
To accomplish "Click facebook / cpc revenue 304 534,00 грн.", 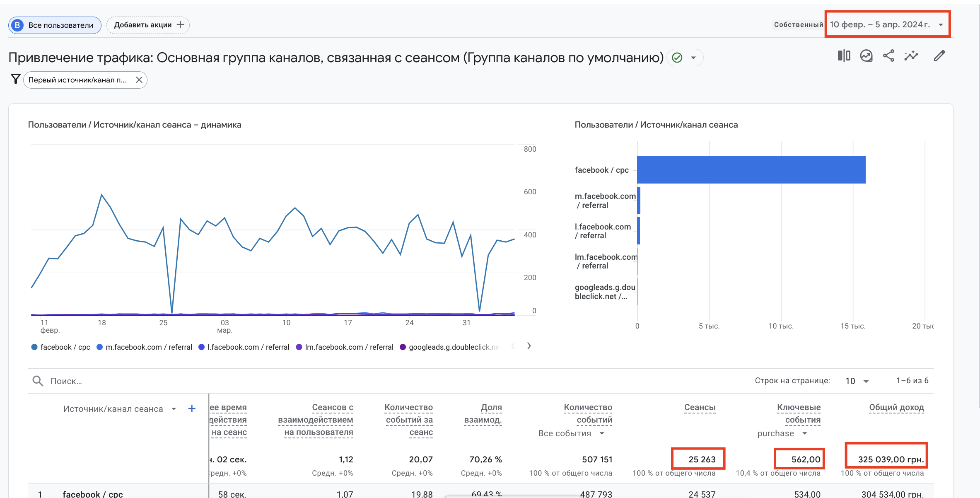I will (893, 494).
